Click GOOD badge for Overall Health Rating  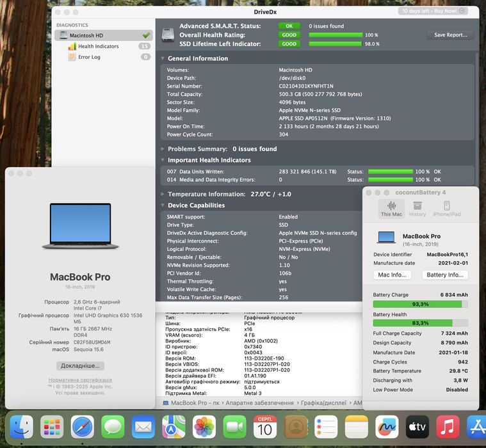[289, 35]
